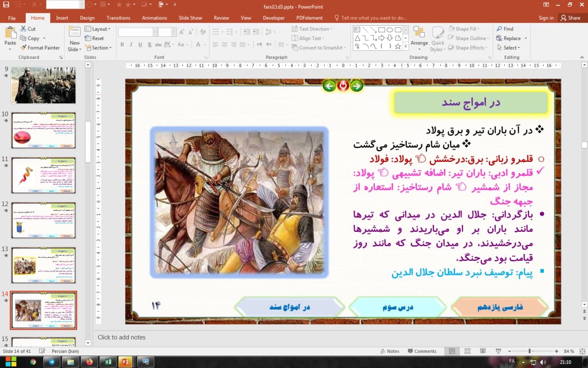Toggle the Notes pane in status bar
Screen dimensions: 588x368
point(390,351)
